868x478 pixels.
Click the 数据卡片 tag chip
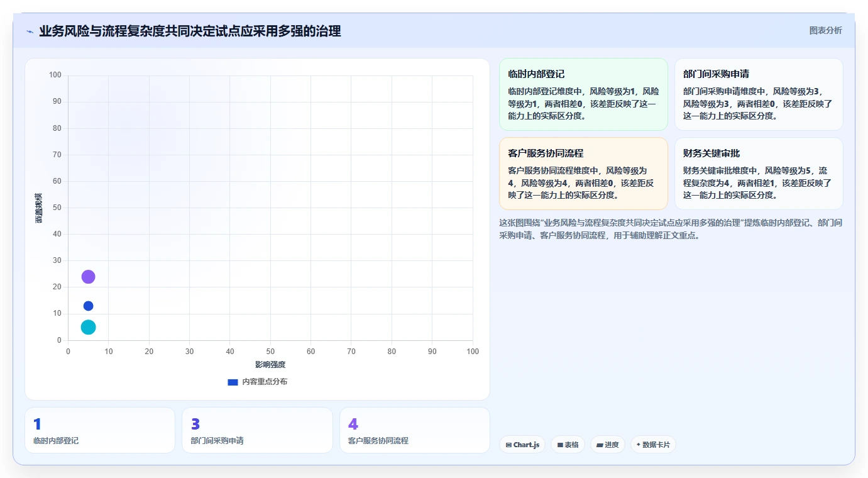pos(653,445)
